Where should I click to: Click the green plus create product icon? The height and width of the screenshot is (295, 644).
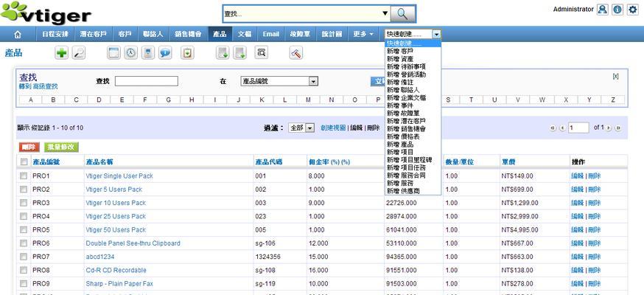tap(62, 53)
